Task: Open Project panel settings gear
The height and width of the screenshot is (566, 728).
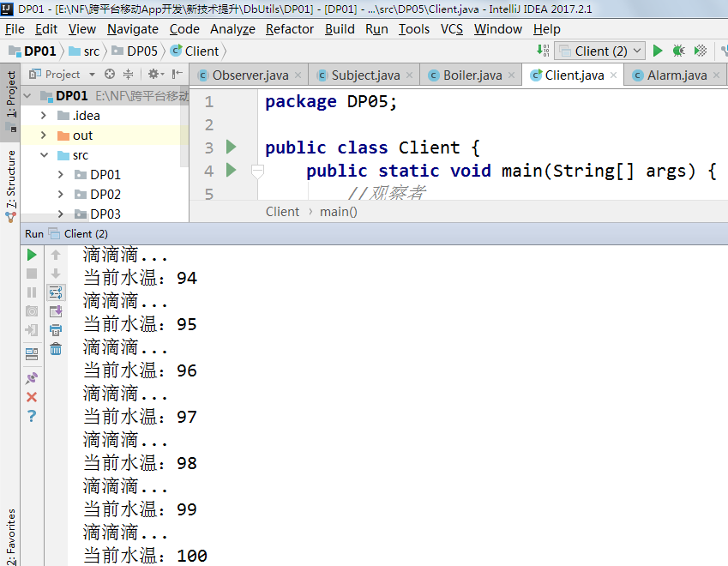Action: 155,74
